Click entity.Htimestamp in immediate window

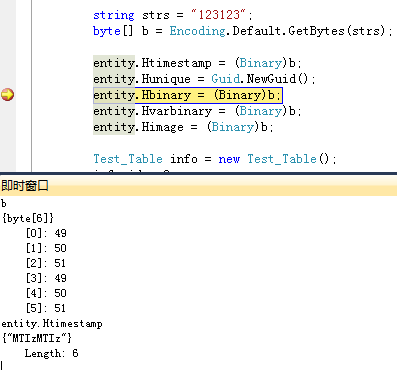(52, 324)
